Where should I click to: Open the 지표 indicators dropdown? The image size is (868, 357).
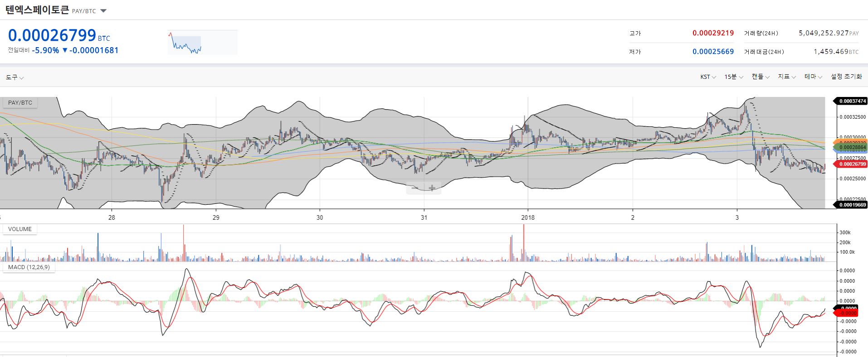click(787, 77)
